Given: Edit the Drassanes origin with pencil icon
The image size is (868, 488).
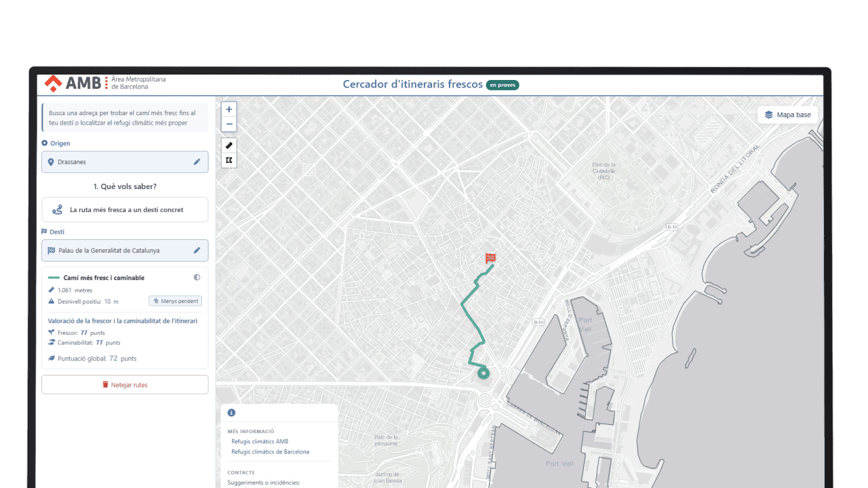Looking at the screenshot, I should point(197,162).
